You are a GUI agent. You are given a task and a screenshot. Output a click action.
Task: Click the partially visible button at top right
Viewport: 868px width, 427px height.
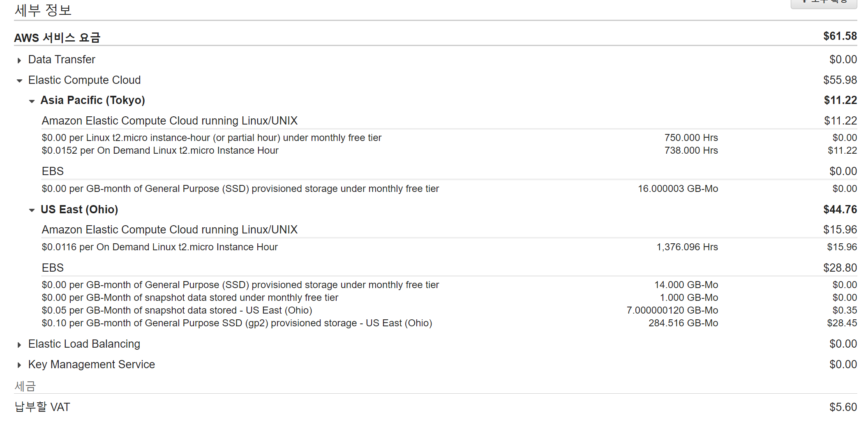(x=824, y=3)
